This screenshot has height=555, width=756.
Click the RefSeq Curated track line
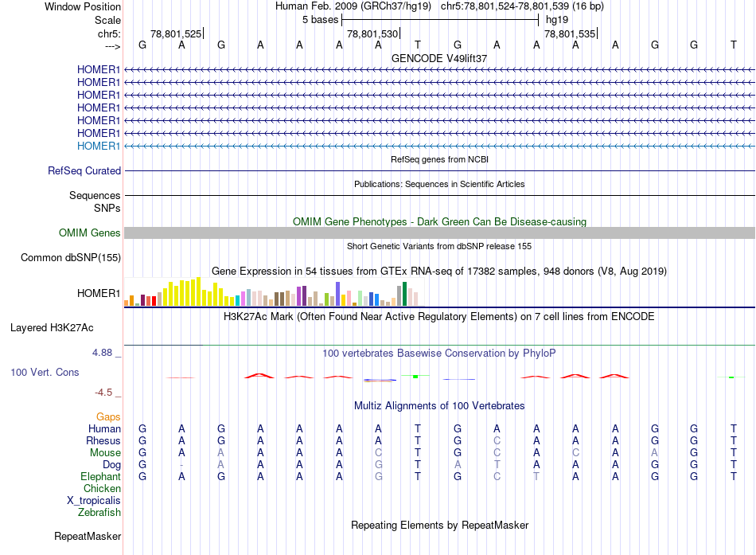click(x=439, y=171)
